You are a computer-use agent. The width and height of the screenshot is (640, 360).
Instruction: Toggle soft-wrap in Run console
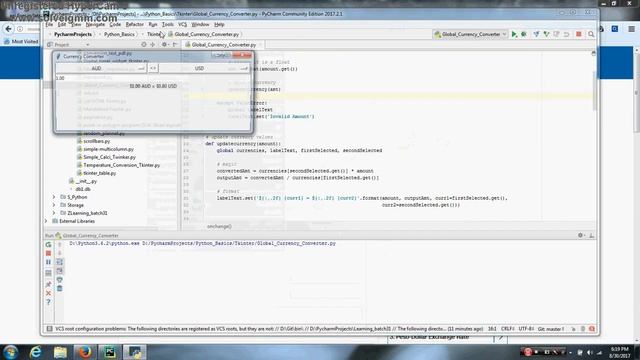tap(60, 262)
